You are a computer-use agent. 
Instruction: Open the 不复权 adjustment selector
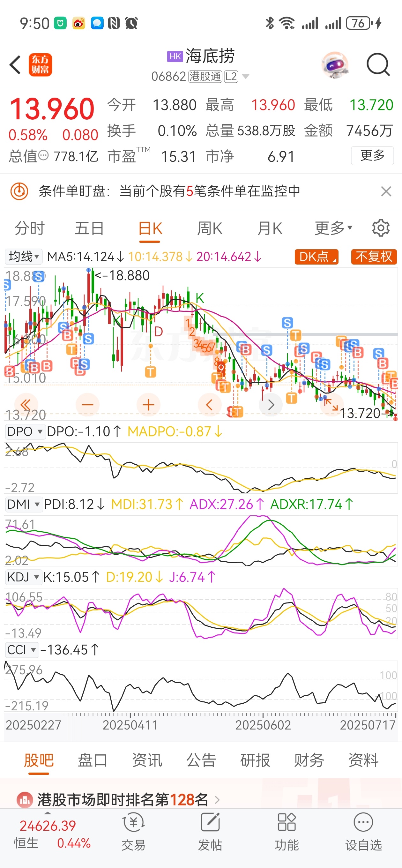(374, 257)
